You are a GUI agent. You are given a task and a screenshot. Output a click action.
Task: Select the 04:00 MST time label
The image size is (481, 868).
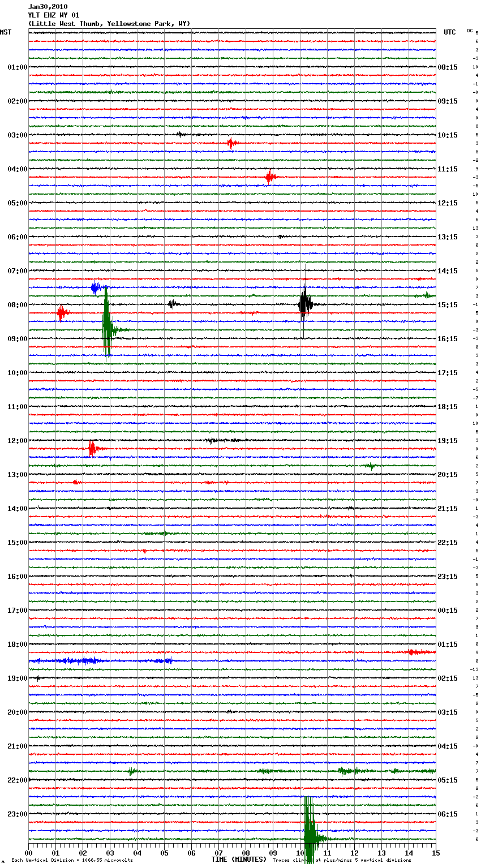(x=18, y=169)
